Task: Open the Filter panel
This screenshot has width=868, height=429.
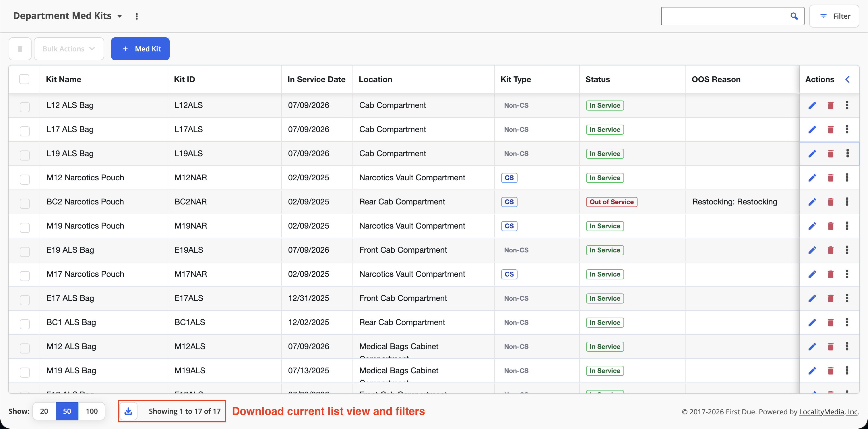Action: 834,16
